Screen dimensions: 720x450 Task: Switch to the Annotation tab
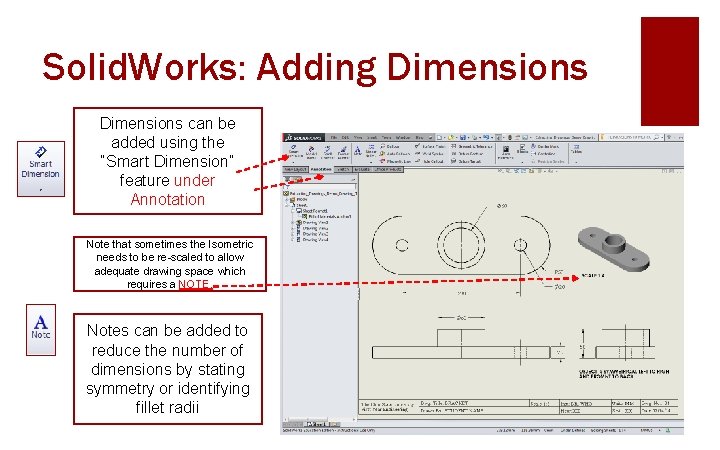click(321, 169)
